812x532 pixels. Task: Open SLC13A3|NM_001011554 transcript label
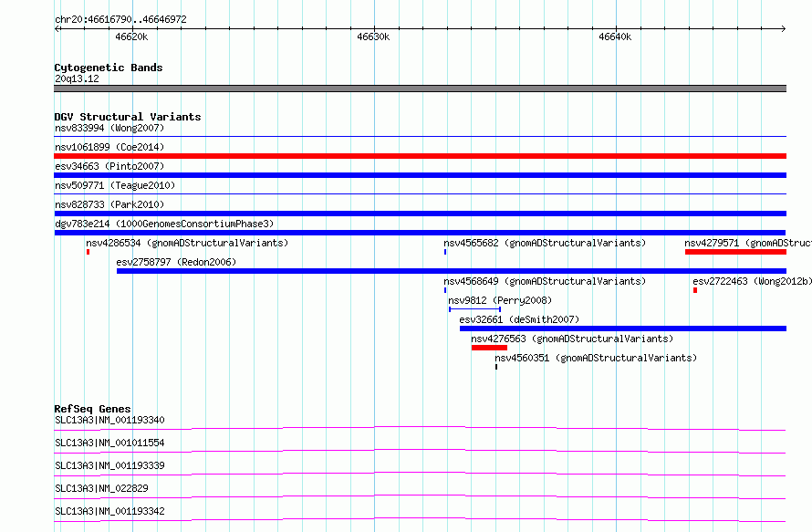click(x=109, y=443)
